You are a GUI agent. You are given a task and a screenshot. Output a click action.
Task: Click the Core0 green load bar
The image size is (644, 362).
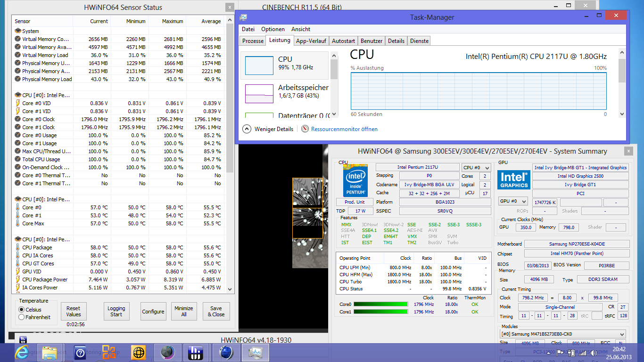(381, 304)
